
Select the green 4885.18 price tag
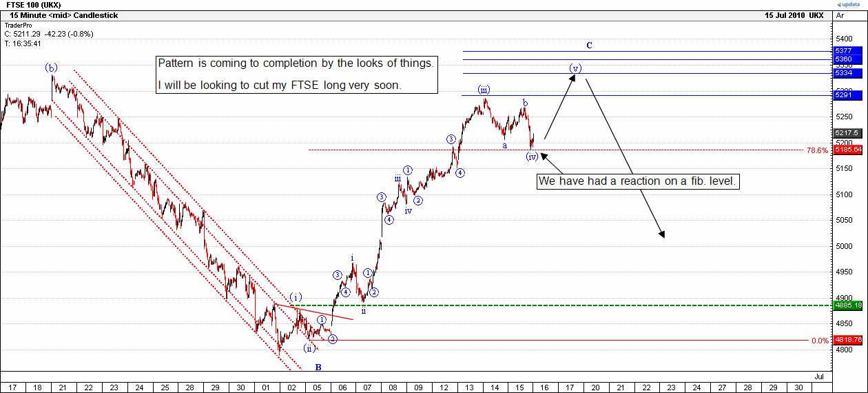pyautogui.click(x=847, y=305)
